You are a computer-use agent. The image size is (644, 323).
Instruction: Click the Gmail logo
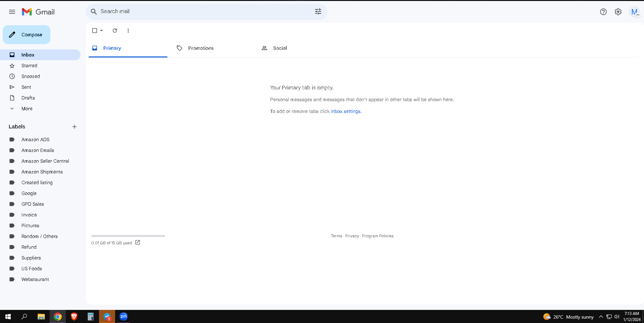click(38, 12)
